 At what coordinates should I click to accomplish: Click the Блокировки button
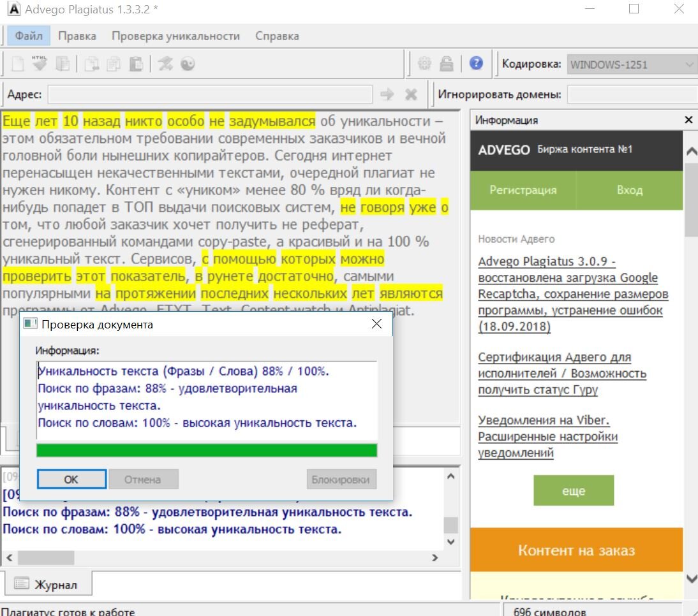pyautogui.click(x=341, y=480)
